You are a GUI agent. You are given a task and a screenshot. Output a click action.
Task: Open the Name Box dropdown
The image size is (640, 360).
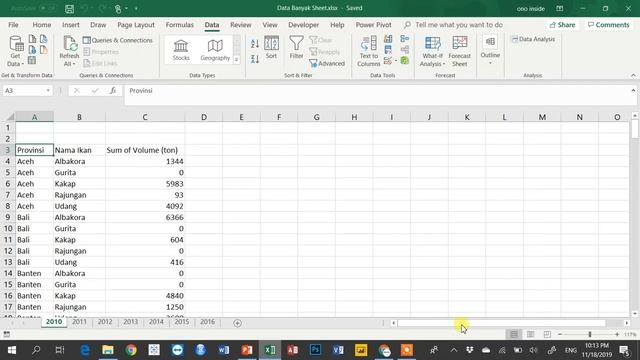[x=48, y=91]
